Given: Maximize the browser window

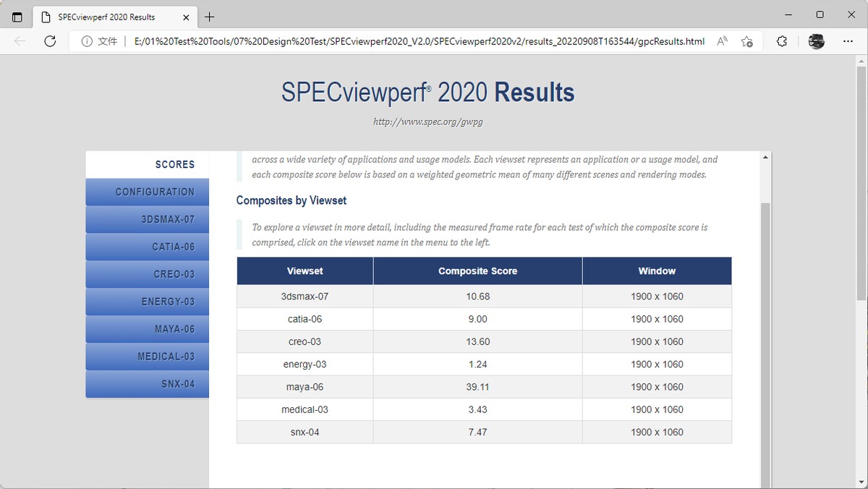Looking at the screenshot, I should pos(820,14).
